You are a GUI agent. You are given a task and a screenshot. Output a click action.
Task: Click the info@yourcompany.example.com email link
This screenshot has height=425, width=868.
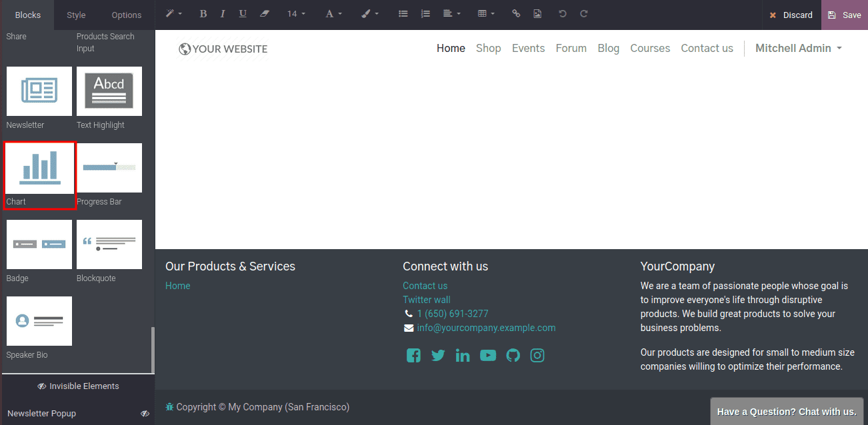[487, 328]
